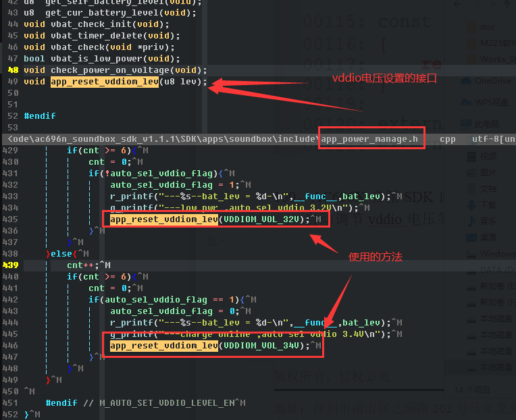
Task: Open the 图片 folder icon in Explorer
Action: pyautogui.click(x=471, y=172)
